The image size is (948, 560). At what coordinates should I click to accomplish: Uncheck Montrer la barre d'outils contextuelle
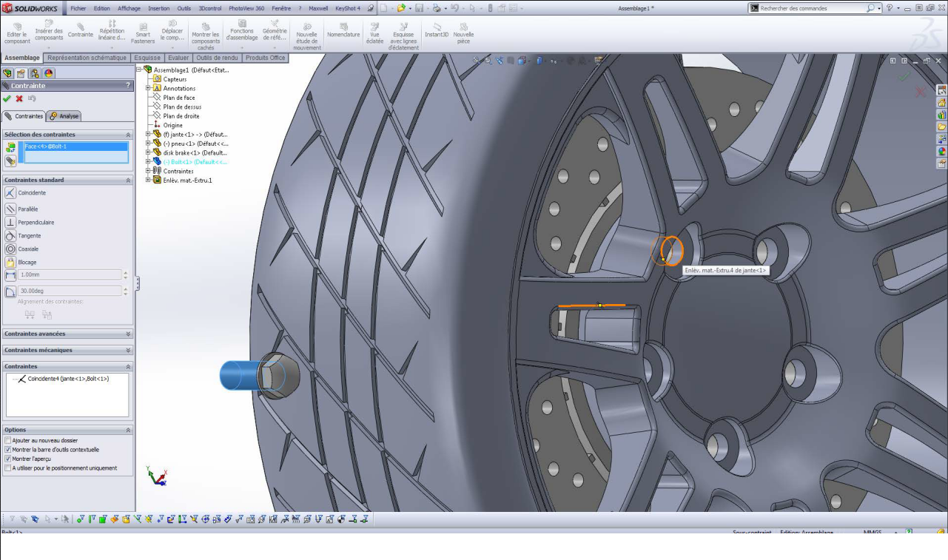coord(8,450)
